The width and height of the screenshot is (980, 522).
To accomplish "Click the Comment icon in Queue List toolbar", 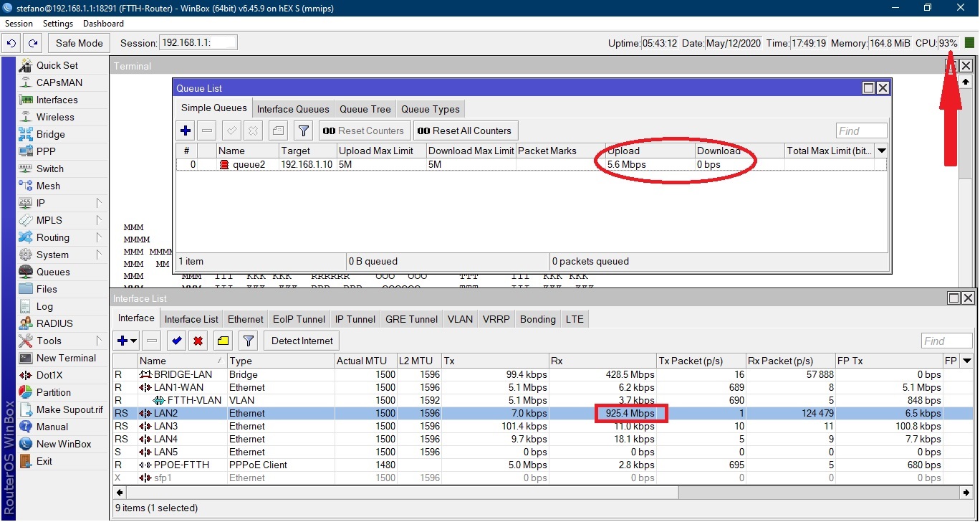I will coord(278,130).
